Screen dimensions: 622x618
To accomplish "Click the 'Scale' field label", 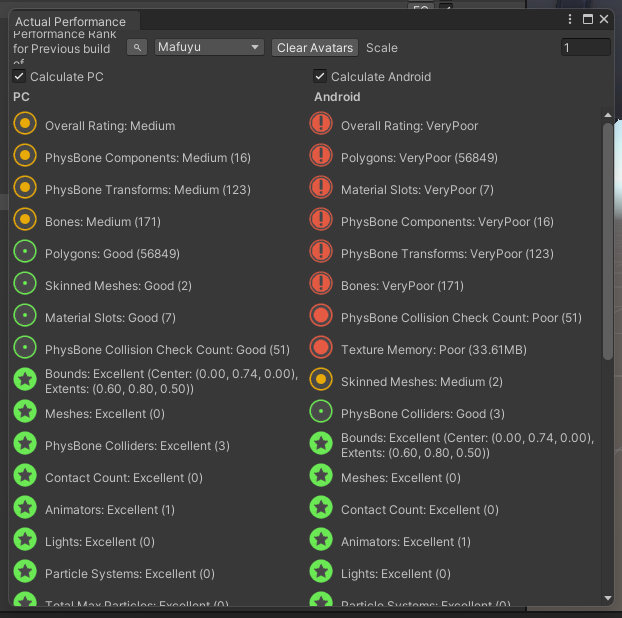I will pos(382,48).
